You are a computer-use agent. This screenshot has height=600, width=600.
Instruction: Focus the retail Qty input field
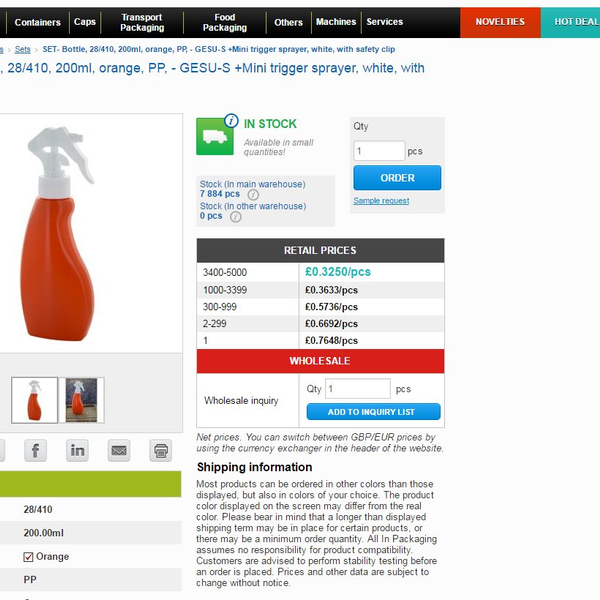[379, 151]
